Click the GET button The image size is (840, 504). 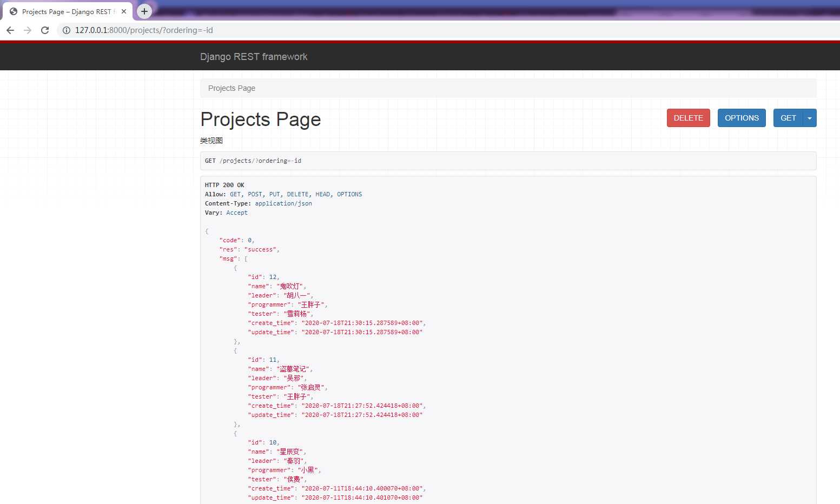(x=788, y=118)
